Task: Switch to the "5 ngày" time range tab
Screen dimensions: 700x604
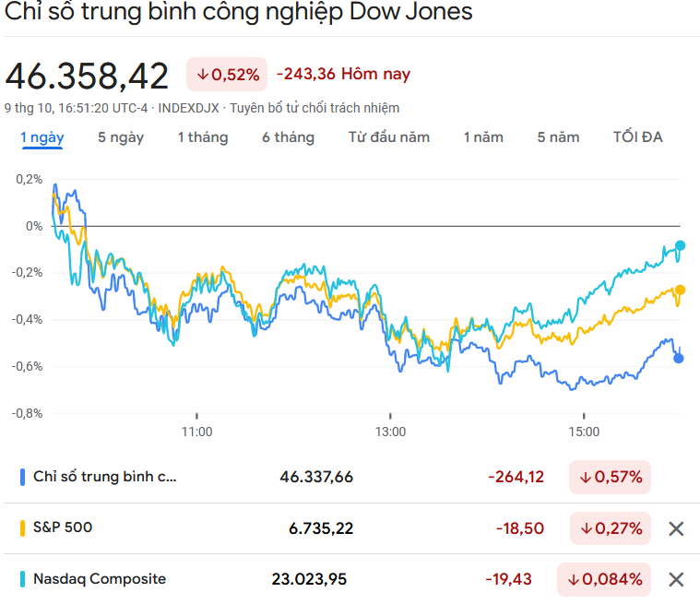Action: point(121,137)
